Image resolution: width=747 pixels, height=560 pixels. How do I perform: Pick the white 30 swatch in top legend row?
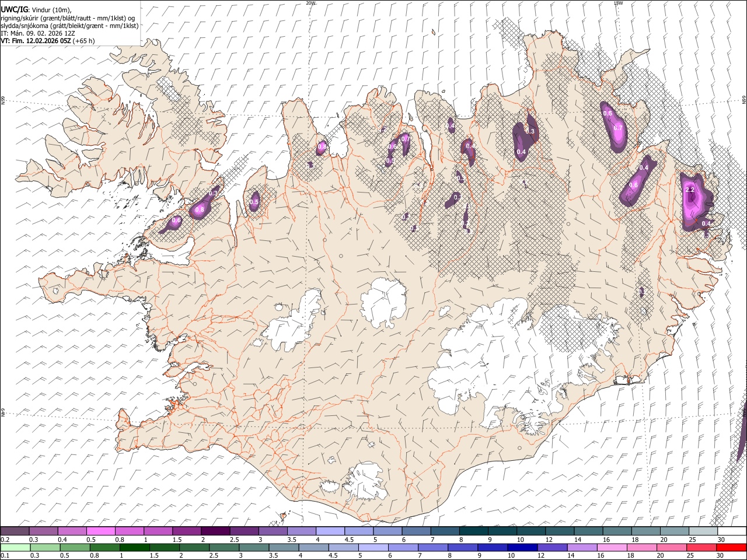(732, 531)
